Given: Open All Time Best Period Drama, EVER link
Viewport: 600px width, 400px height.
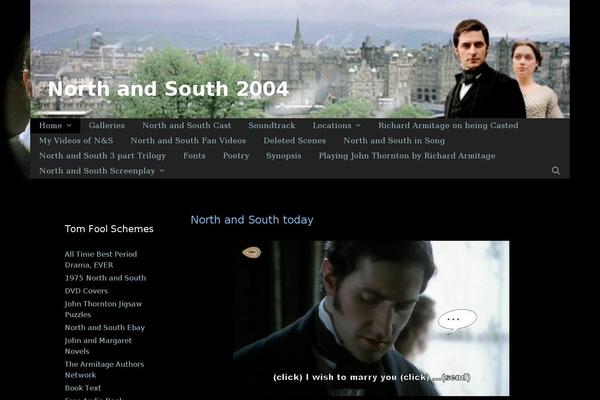Looking at the screenshot, I should 101,260.
